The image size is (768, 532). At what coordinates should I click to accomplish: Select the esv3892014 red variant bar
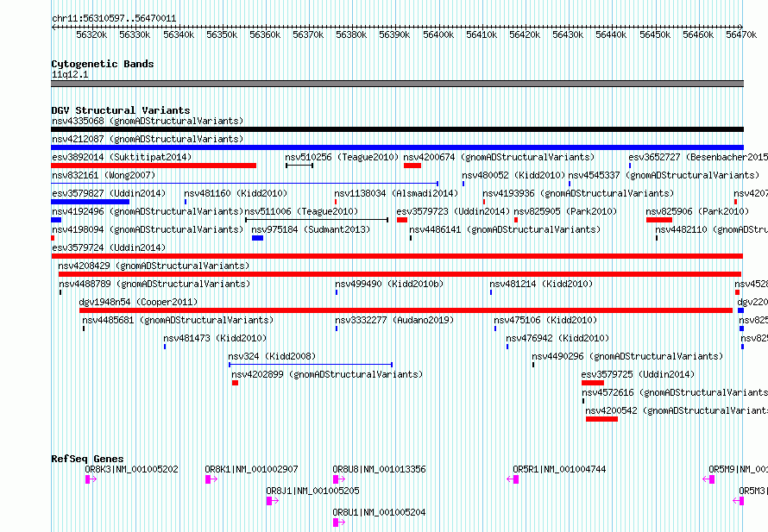pos(154,166)
